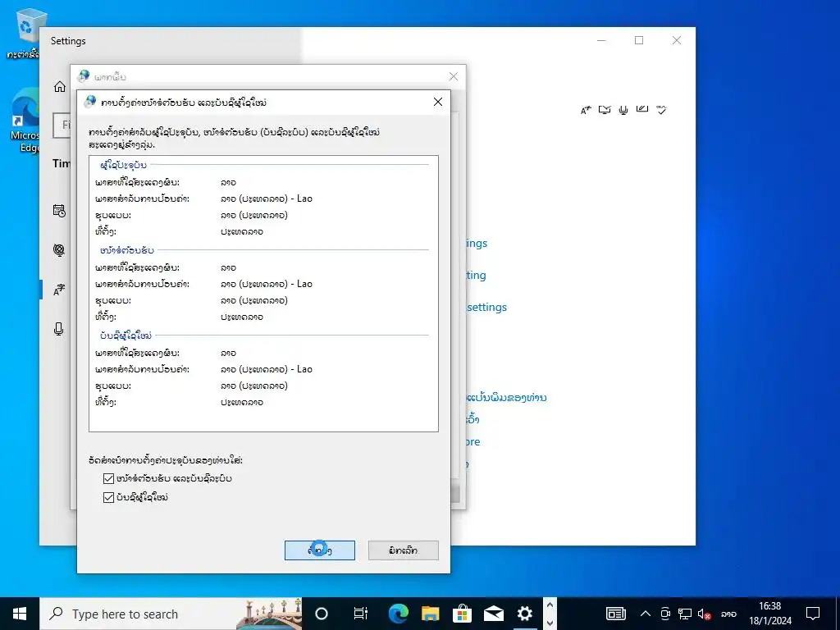Click the ລາວ input language indicator in tray
This screenshot has height=630, width=840.
(x=728, y=614)
